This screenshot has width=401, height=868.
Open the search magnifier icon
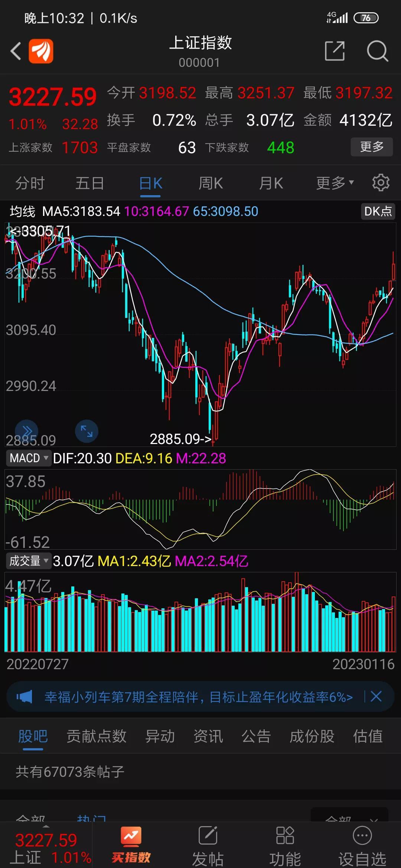[377, 51]
